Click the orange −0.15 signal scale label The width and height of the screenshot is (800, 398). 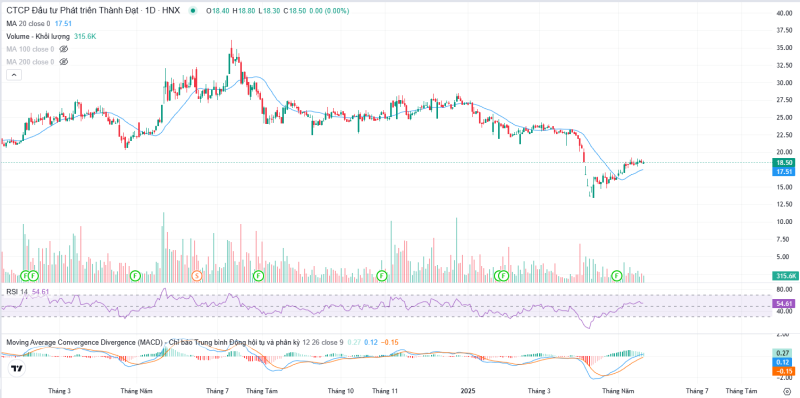point(784,371)
